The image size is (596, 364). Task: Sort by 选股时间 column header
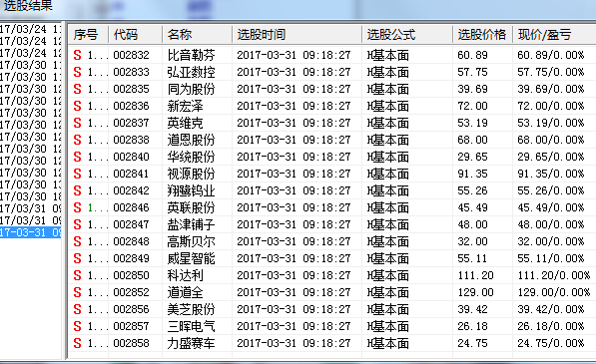[x=297, y=35]
